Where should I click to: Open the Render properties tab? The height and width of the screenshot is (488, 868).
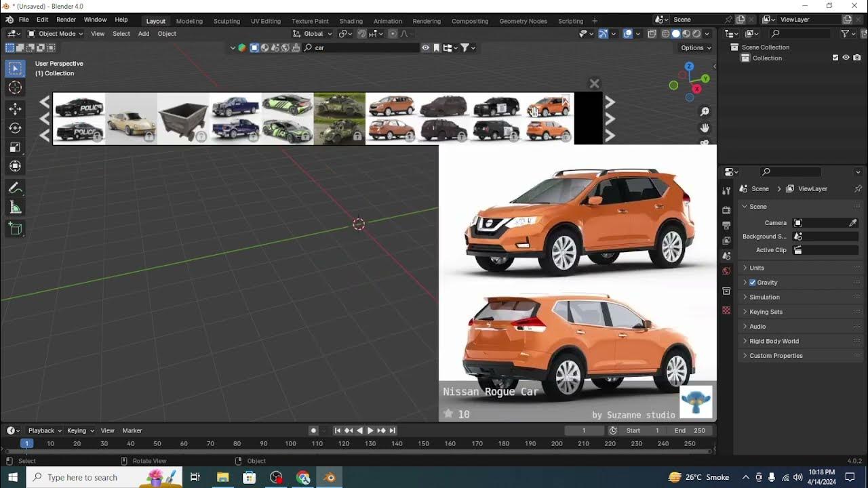(726, 210)
